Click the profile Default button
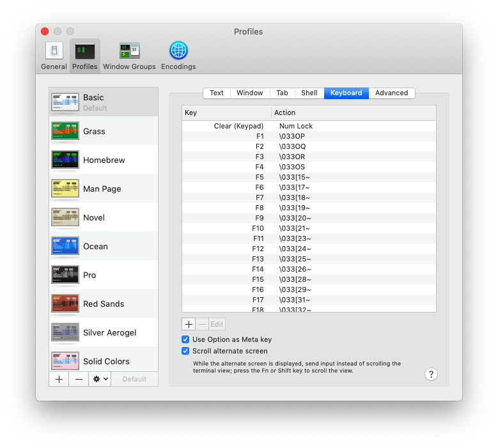This screenshot has height=448, width=498. 134,379
